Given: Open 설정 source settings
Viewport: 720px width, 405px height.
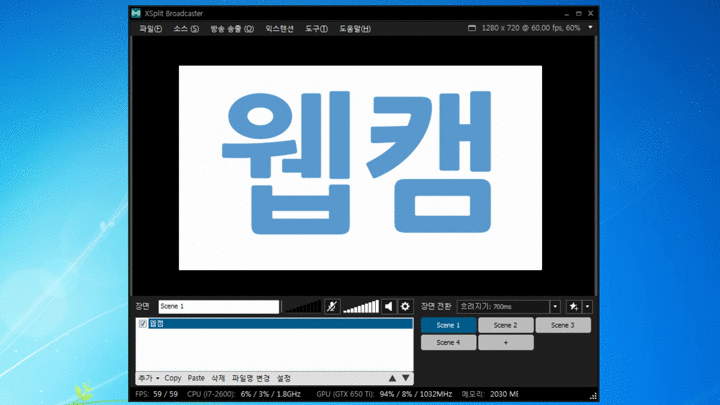Looking at the screenshot, I should [x=284, y=378].
